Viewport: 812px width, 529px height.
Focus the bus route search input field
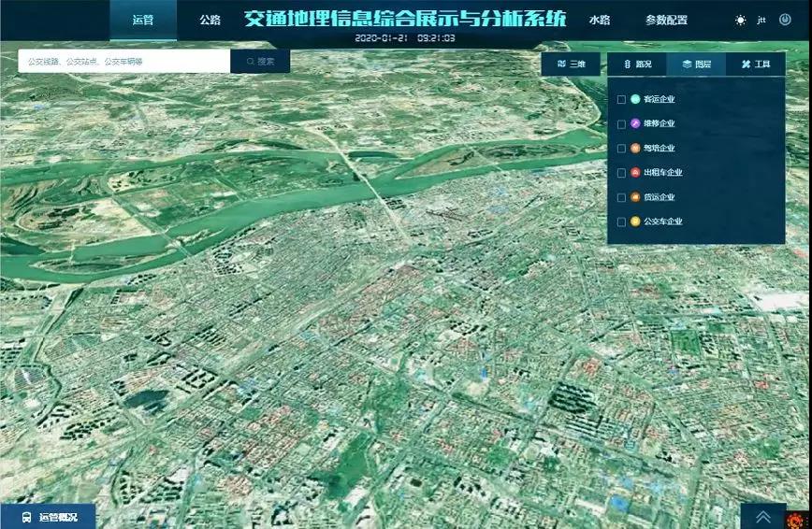coord(124,62)
